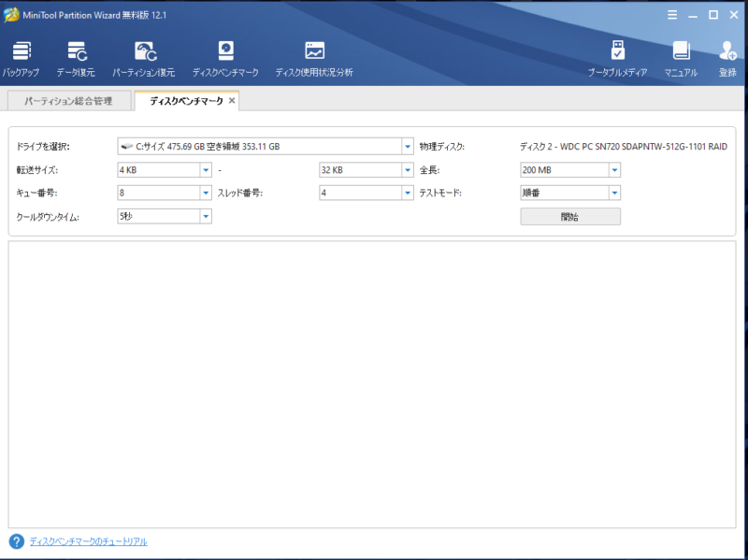Expand the 全長 200 MB dropdown
The image size is (748, 560).
pyautogui.click(x=614, y=170)
